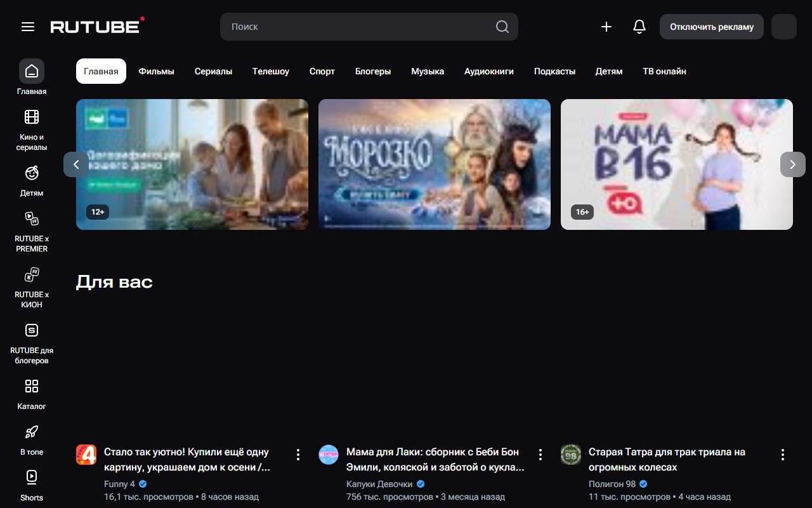Switch to the Спорт tab
The width and height of the screenshot is (812, 508).
322,71
